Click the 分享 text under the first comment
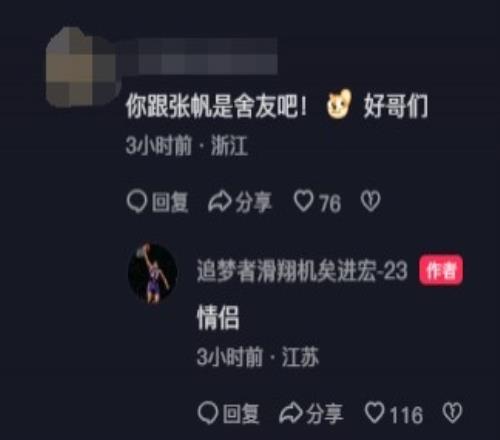The image size is (500, 440). (253, 202)
